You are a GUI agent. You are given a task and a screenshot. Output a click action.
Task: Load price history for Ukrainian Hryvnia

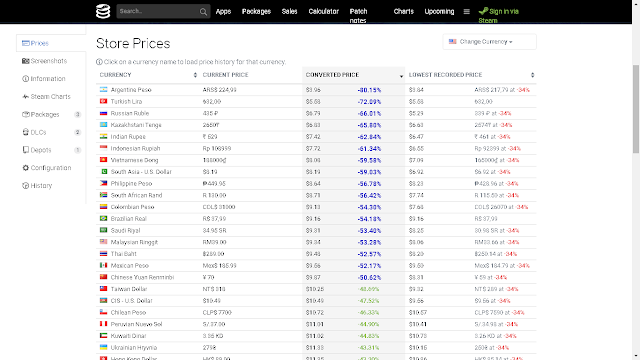134,348
